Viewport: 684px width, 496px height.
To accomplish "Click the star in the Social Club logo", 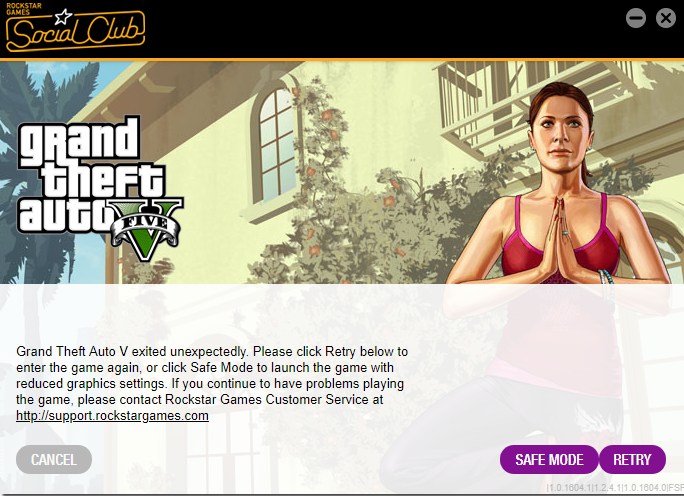I will pyautogui.click(x=63, y=17).
